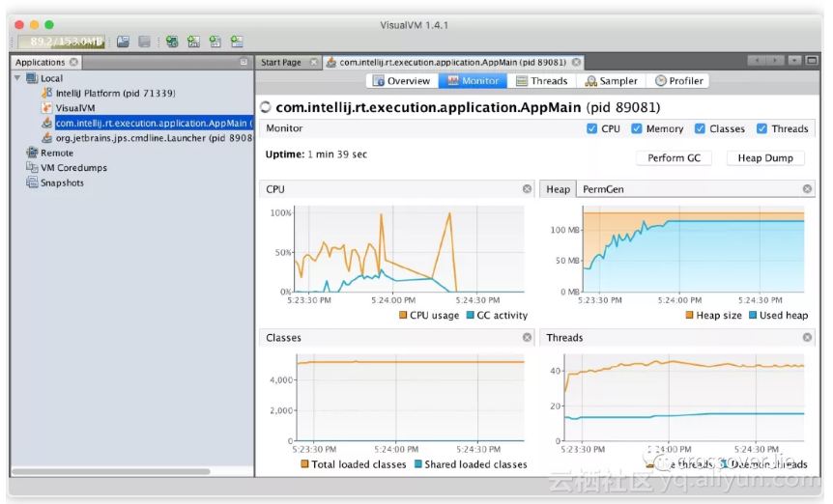Viewport: 833px width, 504px height.
Task: Click the grayed Save Snapshot toolbar icon
Action: tap(145, 42)
